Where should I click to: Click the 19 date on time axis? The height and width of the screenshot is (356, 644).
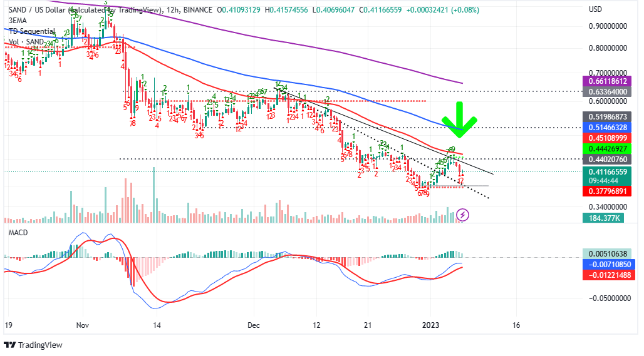pyautogui.click(x=8, y=325)
